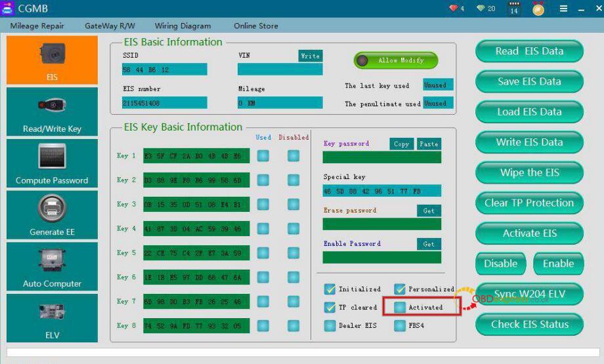Open the Read/Write Key module
Screen dimensions: 604x364
52,111
